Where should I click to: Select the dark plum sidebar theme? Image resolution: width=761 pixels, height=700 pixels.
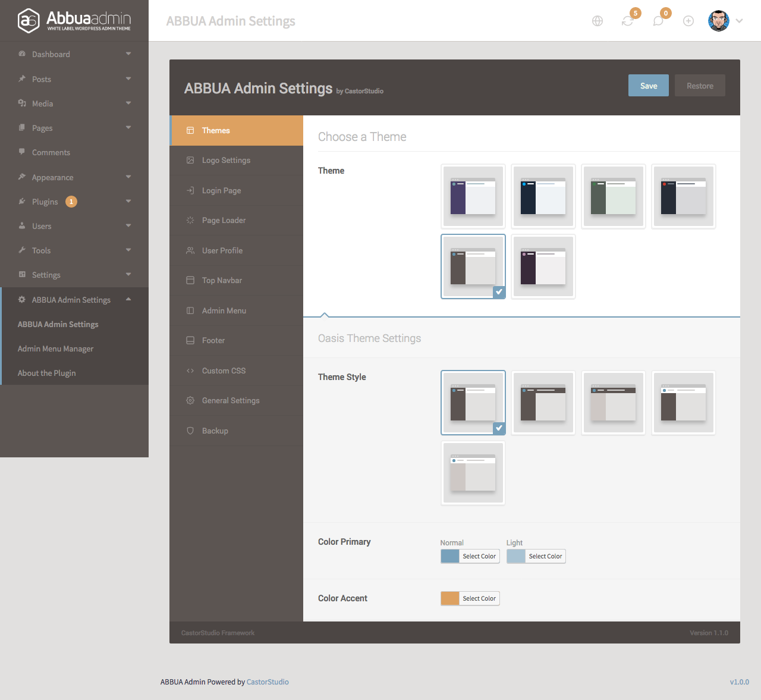tap(543, 266)
